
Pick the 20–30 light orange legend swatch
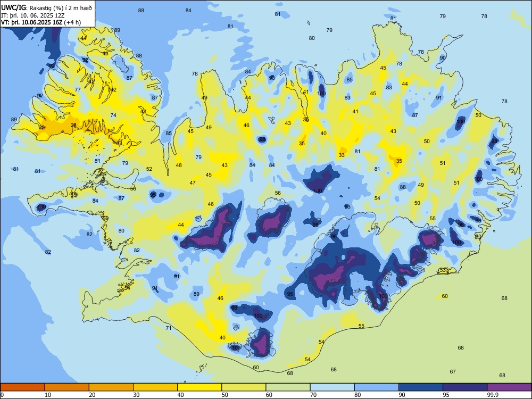(111, 387)
